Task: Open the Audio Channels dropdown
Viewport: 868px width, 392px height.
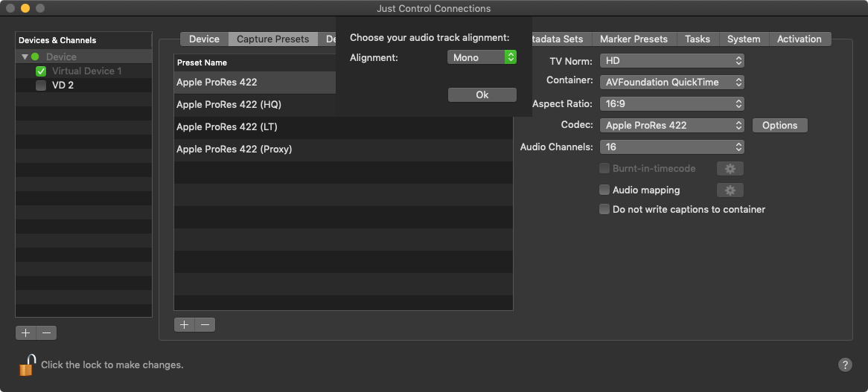Action: (x=672, y=147)
